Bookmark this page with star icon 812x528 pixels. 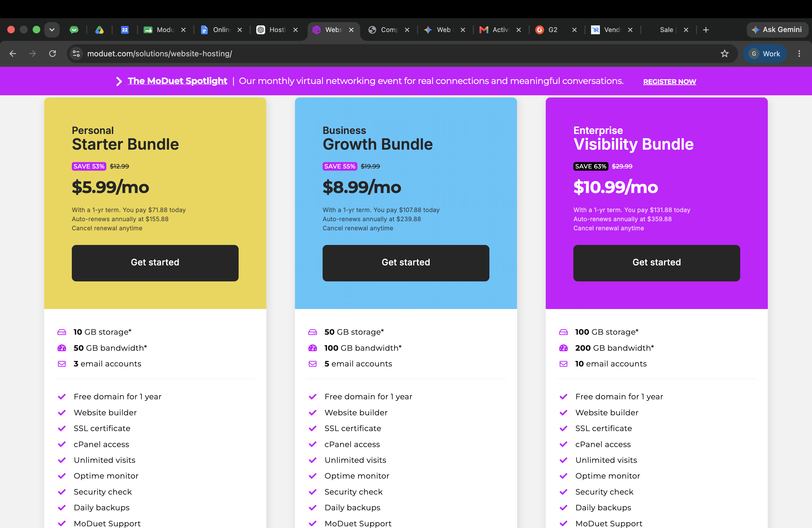tap(725, 54)
